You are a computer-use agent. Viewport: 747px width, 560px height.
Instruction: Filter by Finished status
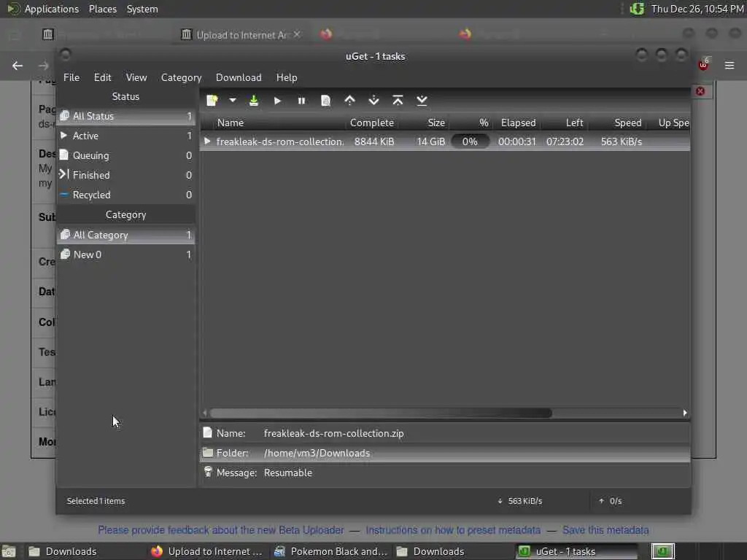(126, 175)
